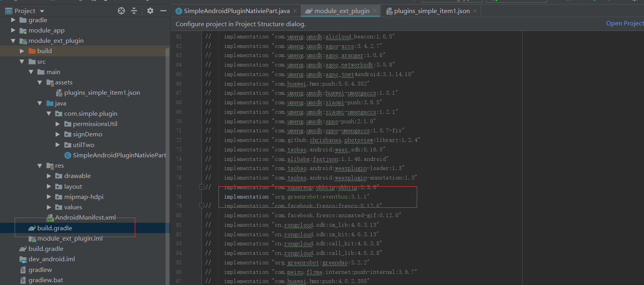Expand the layout folder

(x=49, y=186)
